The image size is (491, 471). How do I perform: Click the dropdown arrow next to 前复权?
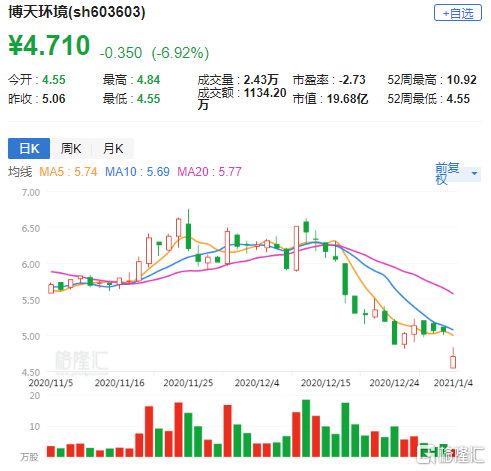[474, 173]
